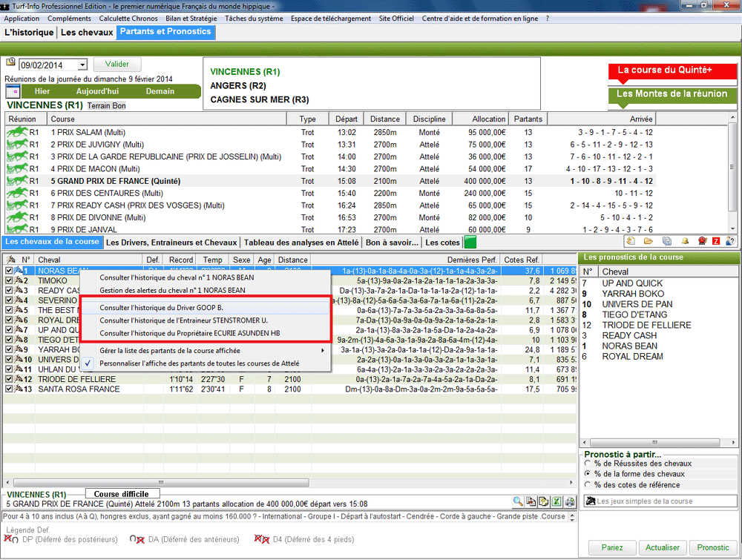Export with the green Excel icon
Image resolution: width=742 pixels, height=560 pixels.
point(556,502)
